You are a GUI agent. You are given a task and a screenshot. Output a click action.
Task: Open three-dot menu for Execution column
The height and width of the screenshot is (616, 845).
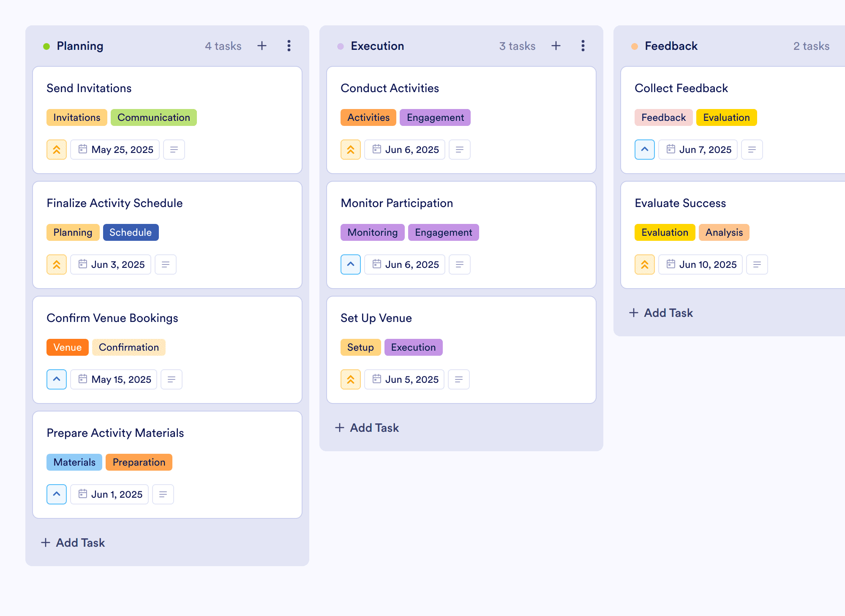[x=583, y=46]
